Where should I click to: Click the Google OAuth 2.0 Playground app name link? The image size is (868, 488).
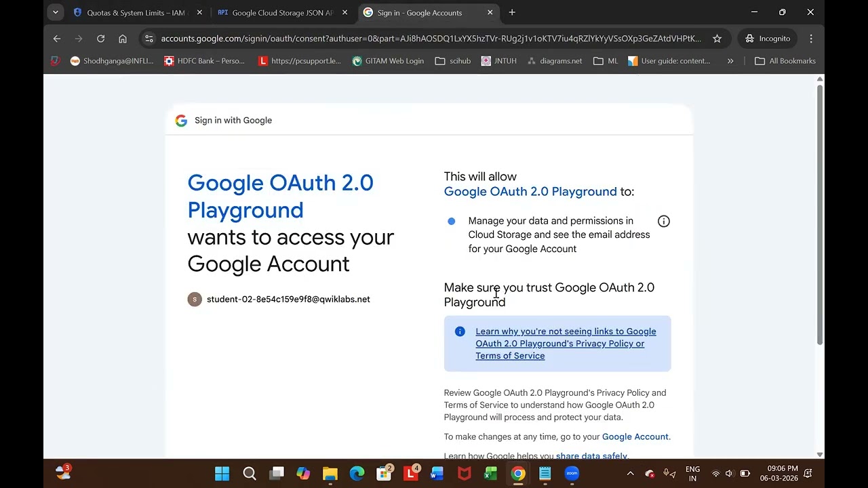pyautogui.click(x=530, y=192)
